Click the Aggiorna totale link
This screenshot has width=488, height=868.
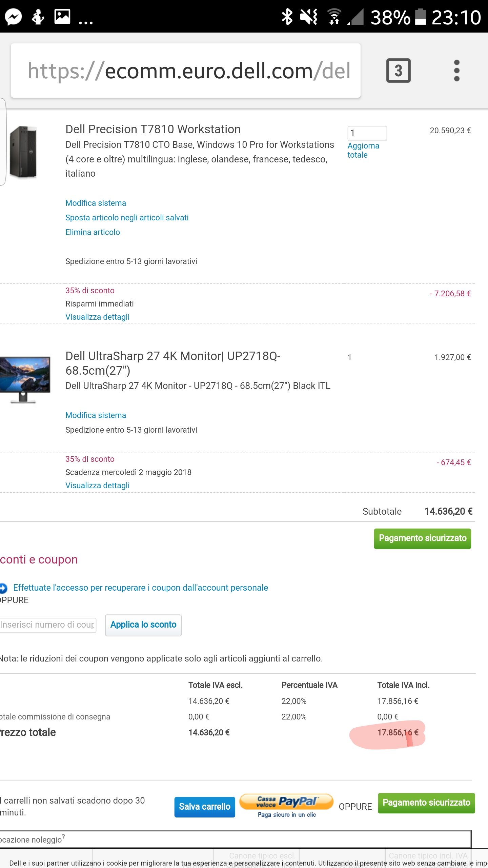click(363, 150)
